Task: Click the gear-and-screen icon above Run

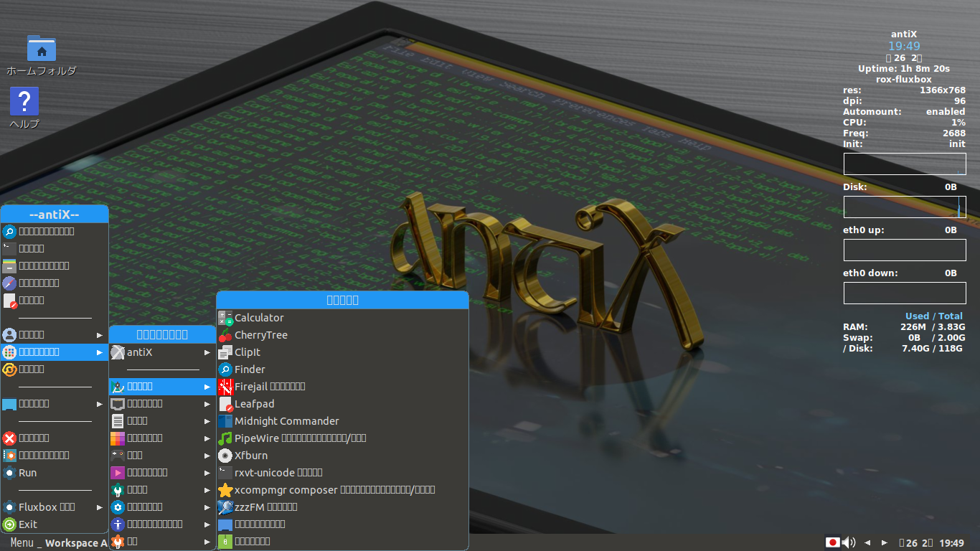Action: [9, 456]
